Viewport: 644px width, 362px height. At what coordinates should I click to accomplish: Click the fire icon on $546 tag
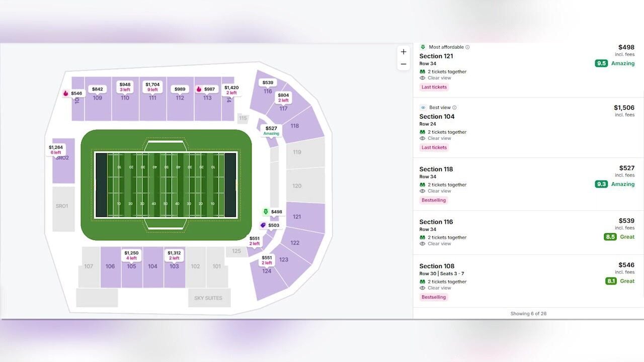click(66, 94)
